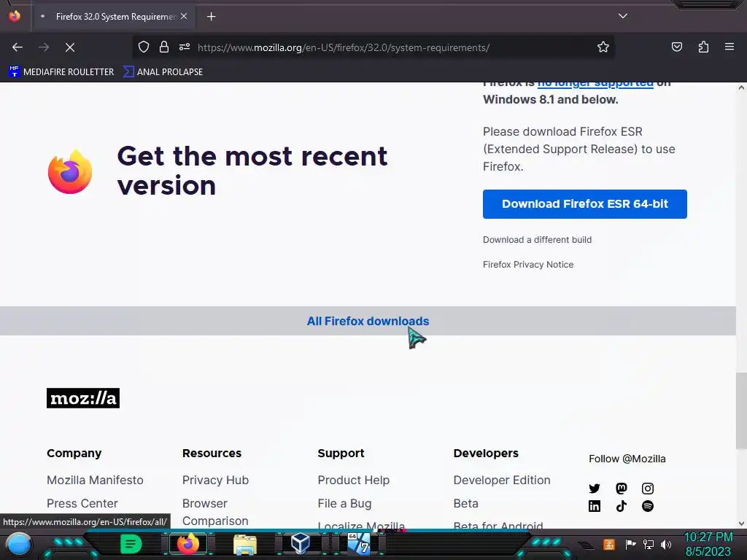Screen dimensions: 747x560
Task: Click the forward navigation arrow
Action: pyautogui.click(x=44, y=47)
